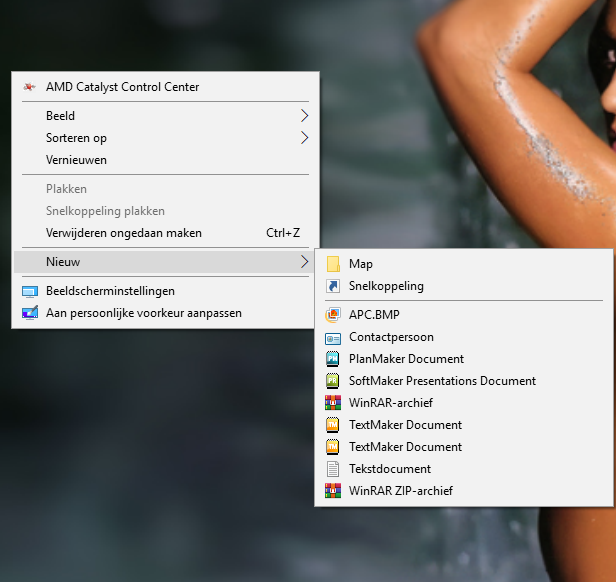The height and width of the screenshot is (582, 616).
Task: Click the greyed-out Plakken entry
Action: pos(66,189)
